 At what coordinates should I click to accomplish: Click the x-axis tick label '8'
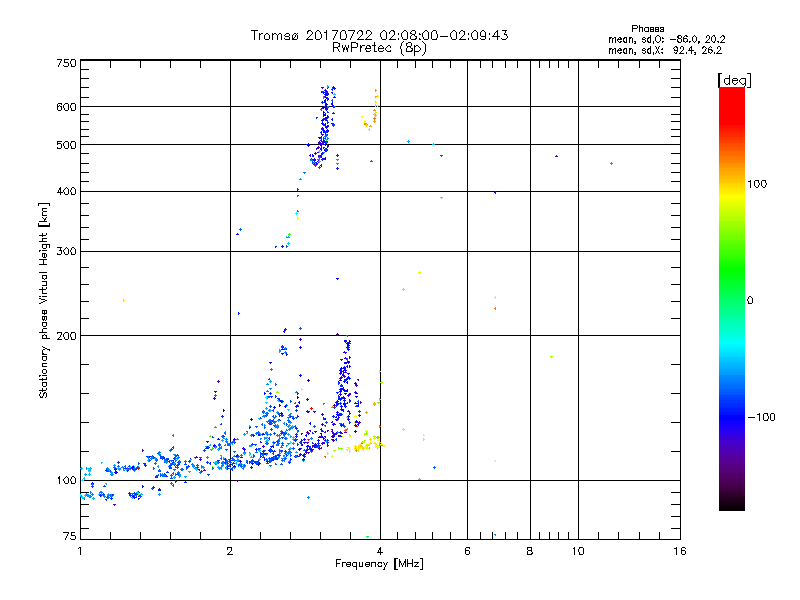[530, 551]
